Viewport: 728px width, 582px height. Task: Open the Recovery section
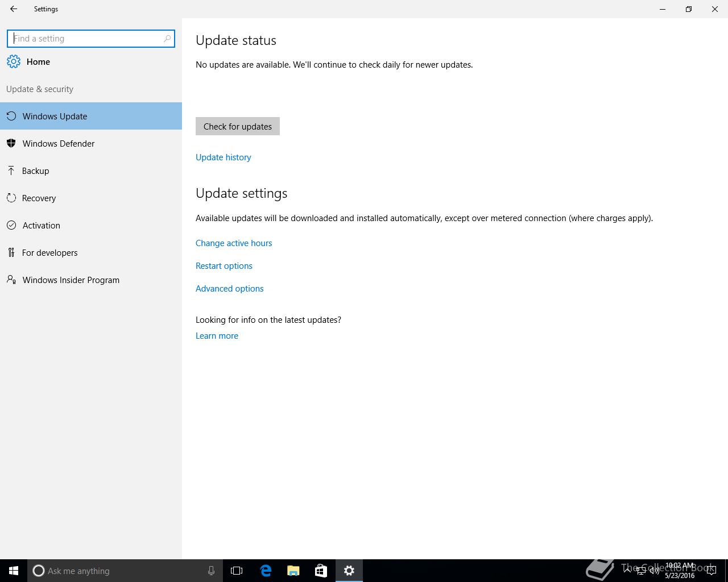point(91,198)
